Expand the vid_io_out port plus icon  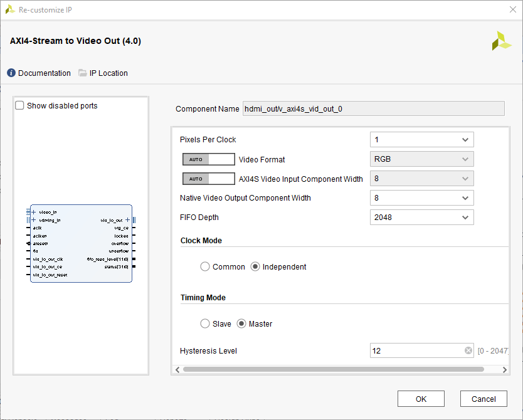pyautogui.click(x=128, y=220)
